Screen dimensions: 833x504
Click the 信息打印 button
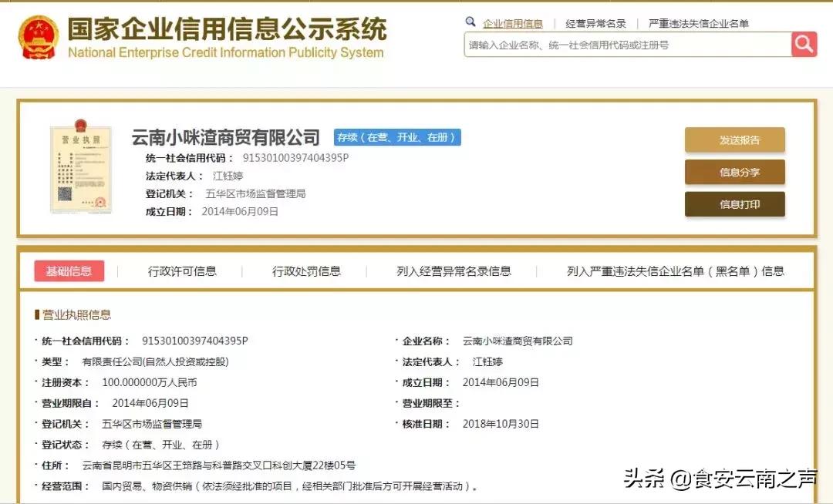click(x=734, y=204)
